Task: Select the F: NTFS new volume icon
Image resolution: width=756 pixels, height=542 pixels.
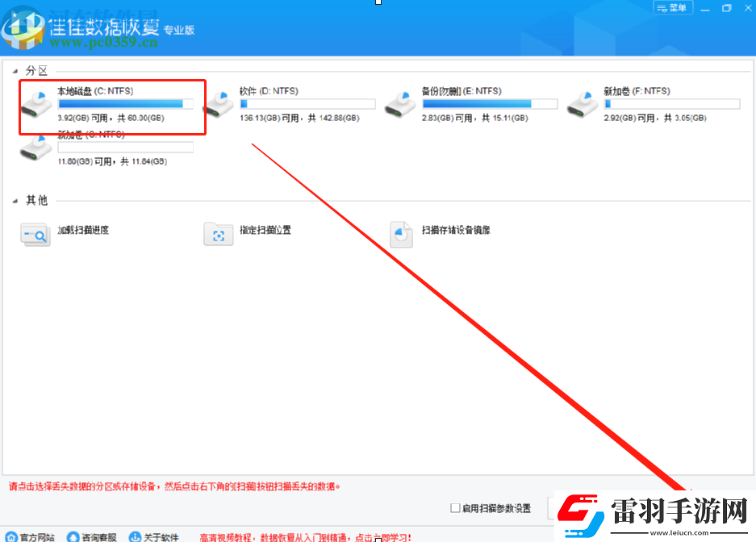Action: coord(583,104)
